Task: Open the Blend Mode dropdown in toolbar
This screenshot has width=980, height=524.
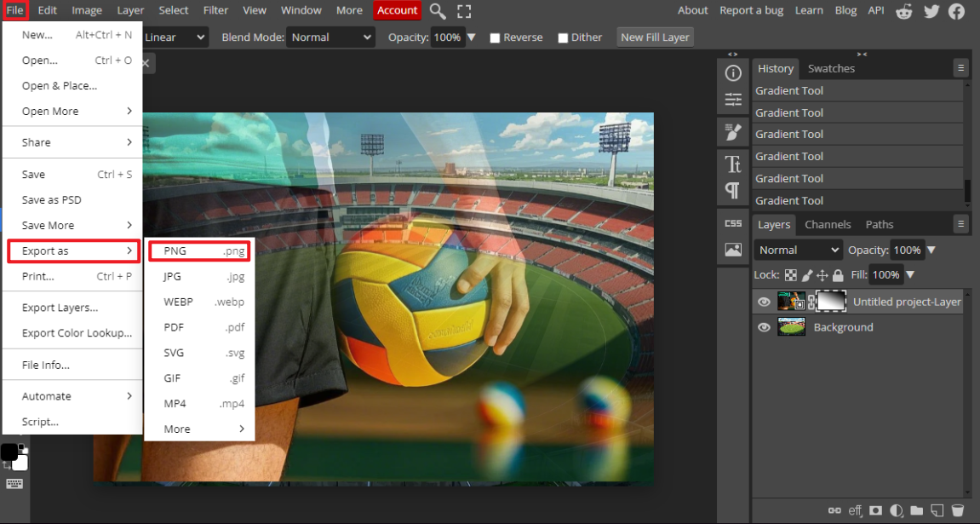Action: 330,37
